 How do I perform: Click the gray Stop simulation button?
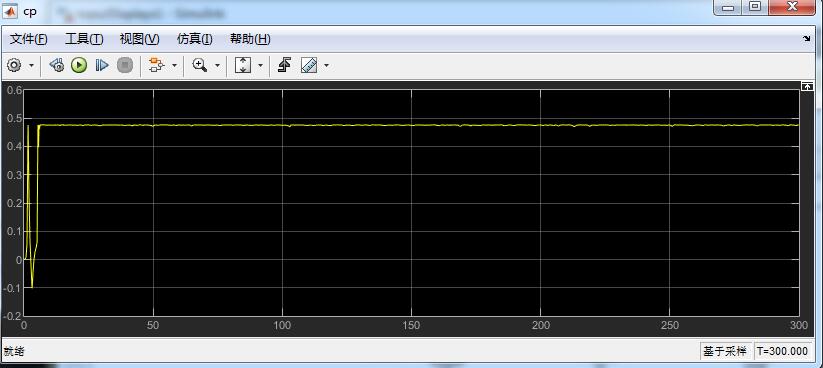(x=124, y=66)
